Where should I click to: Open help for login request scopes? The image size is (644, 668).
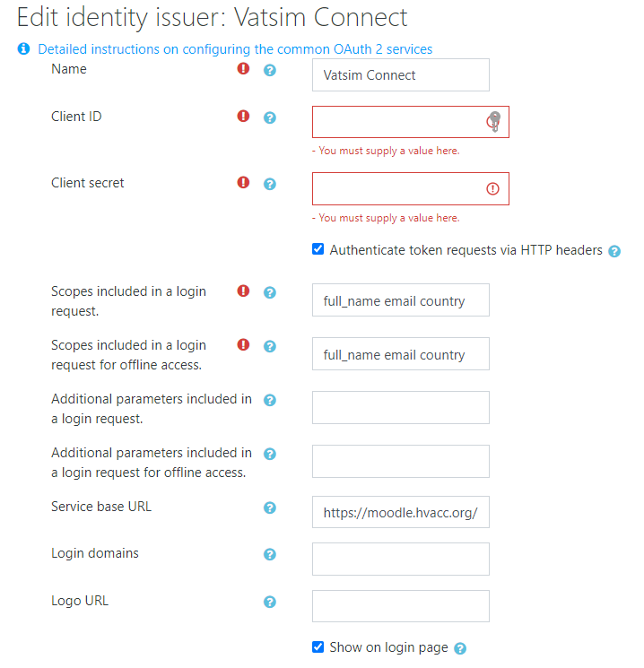tap(269, 292)
